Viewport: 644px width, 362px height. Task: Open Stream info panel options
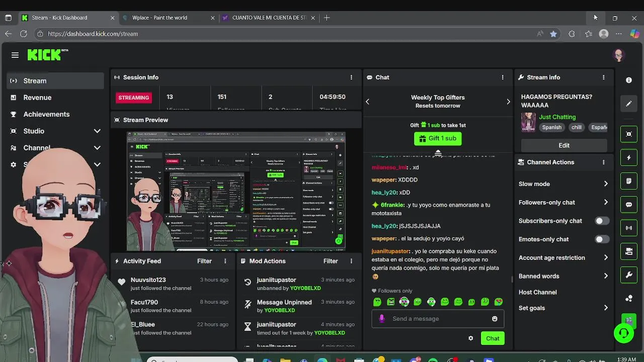pos(603,77)
